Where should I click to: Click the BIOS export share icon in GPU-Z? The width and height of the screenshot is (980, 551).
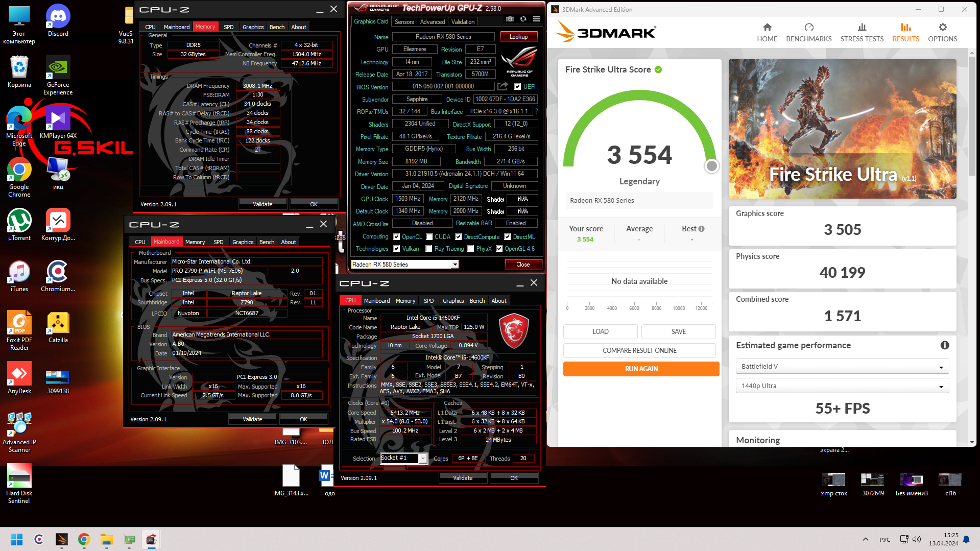(x=503, y=86)
